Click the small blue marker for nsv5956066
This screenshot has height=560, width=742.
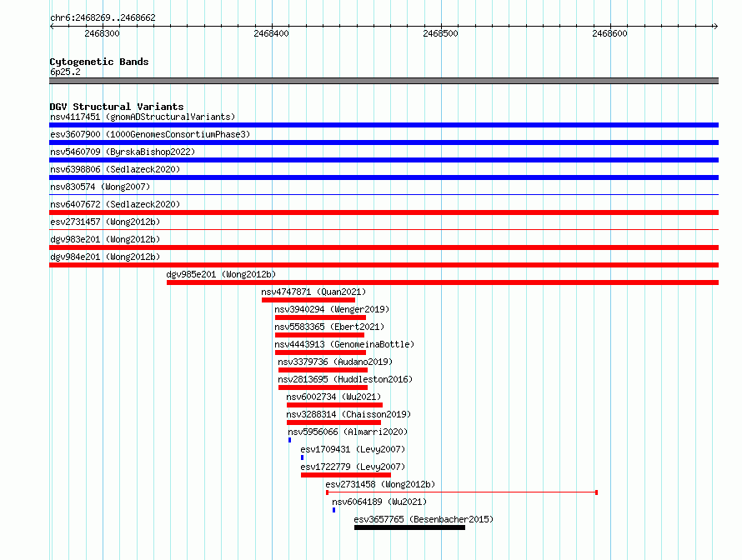click(289, 440)
